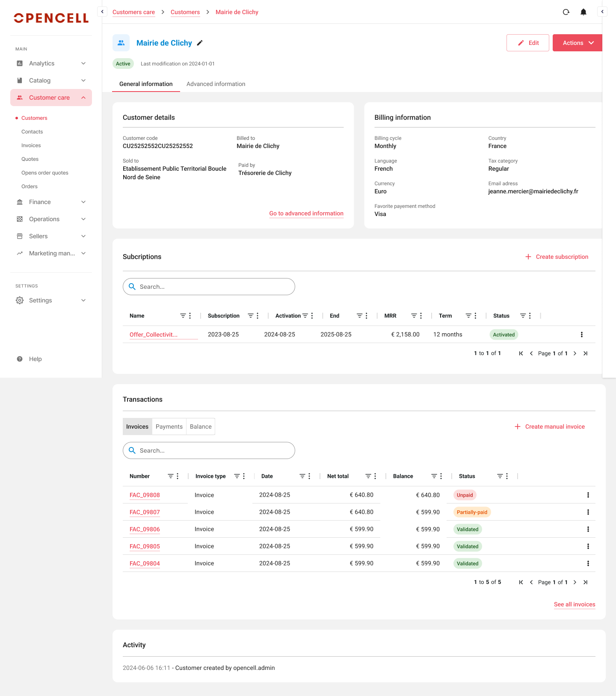The height and width of the screenshot is (696, 616).
Task: Click the Partially-paid status badge
Action: (x=472, y=512)
